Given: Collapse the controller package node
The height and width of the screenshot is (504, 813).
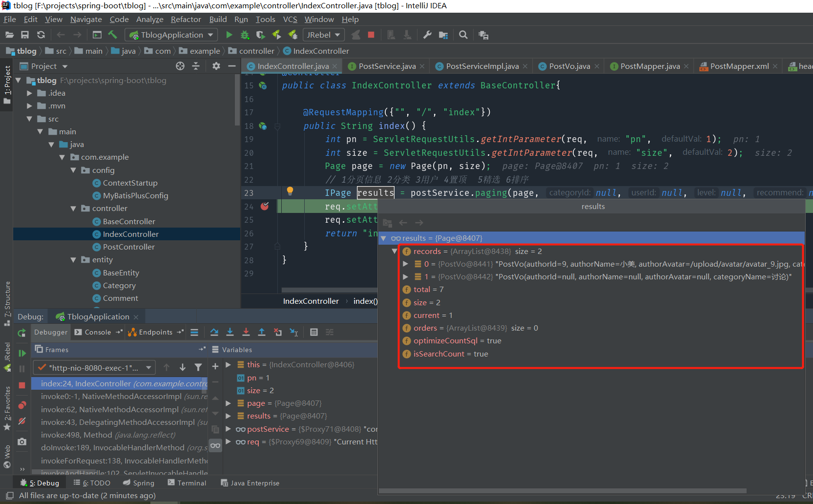Looking at the screenshot, I should pos(73,209).
